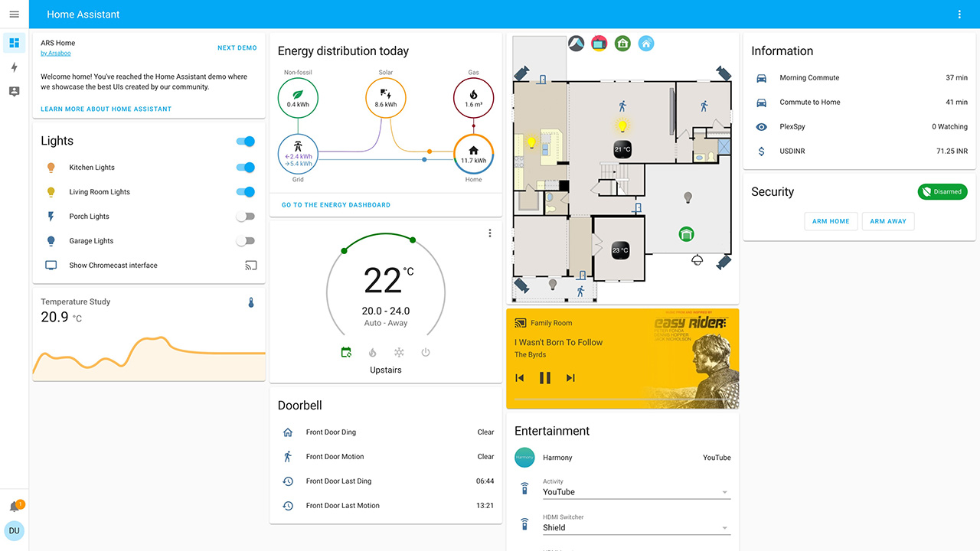Click the ARM HOME button
This screenshot has height=551, width=980.
coord(831,221)
